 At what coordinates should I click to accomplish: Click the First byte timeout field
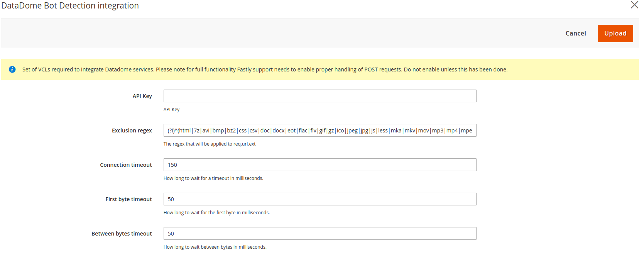click(x=320, y=199)
